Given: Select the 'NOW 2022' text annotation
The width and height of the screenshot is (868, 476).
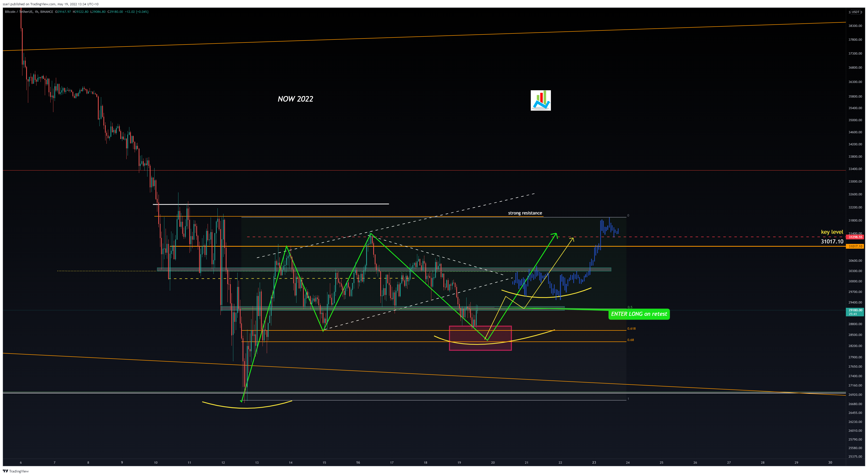Looking at the screenshot, I should point(295,99).
